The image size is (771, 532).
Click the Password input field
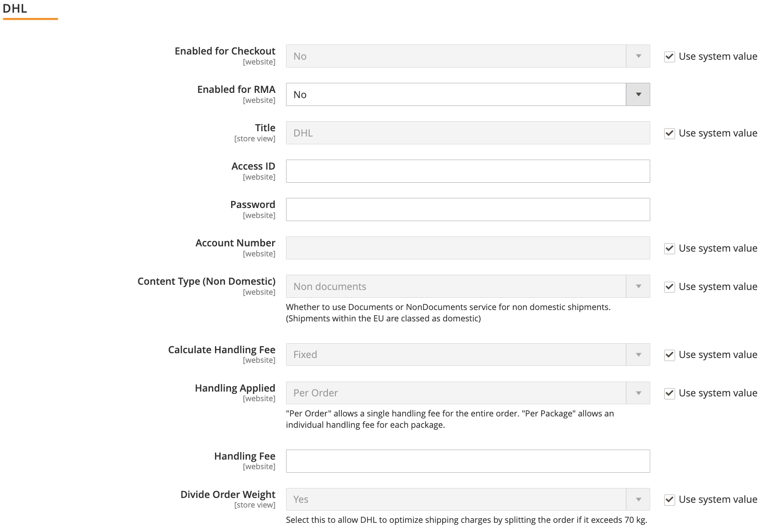[467, 209]
